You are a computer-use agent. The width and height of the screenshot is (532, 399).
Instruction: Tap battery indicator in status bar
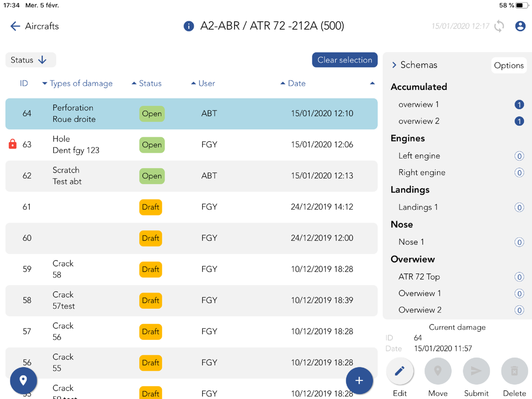pos(522,5)
